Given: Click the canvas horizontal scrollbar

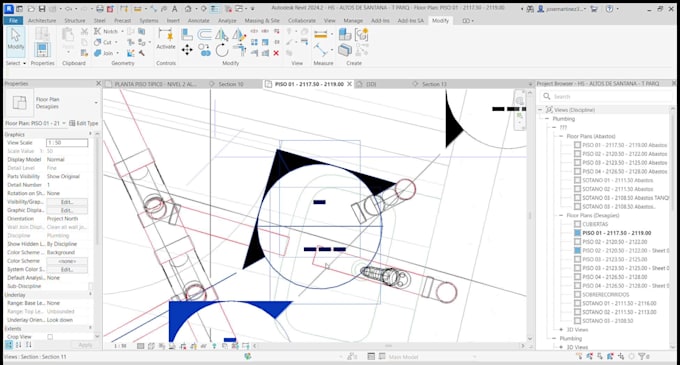Looking at the screenshot, I should [x=389, y=346].
